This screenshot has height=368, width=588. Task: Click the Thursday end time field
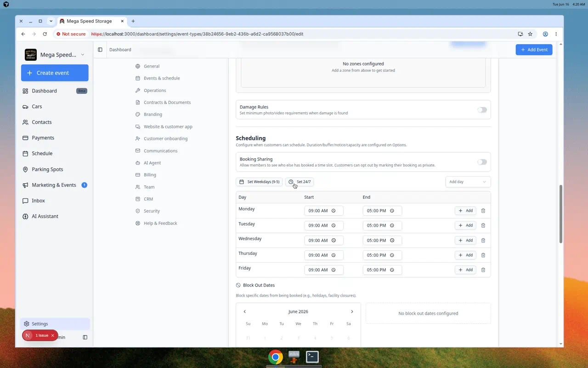click(382, 255)
